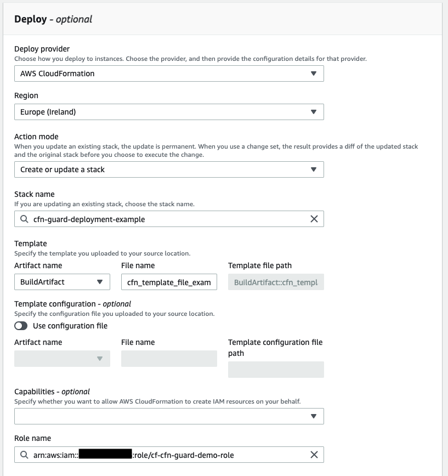
Task: Click the Template File name input field
Action: tap(169, 282)
